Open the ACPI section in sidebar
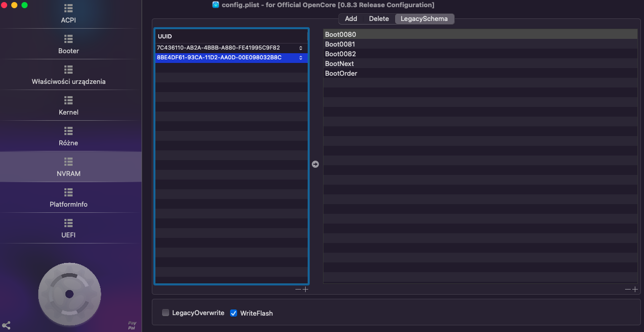 point(68,14)
